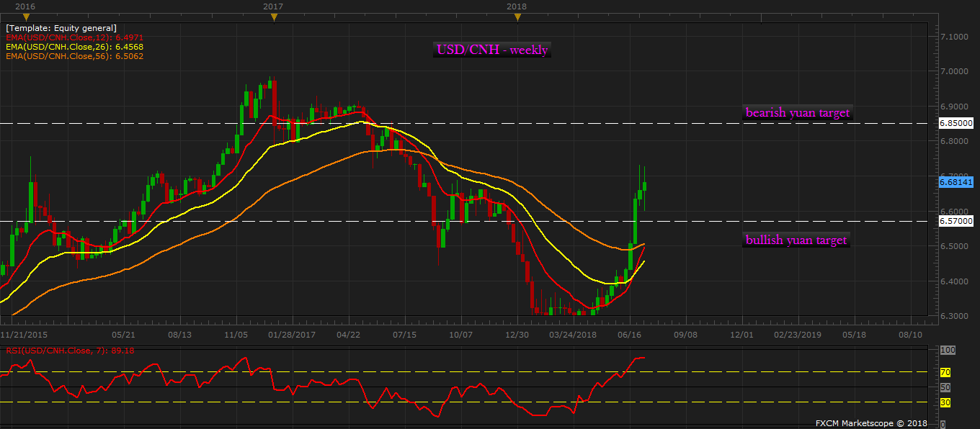
Task: Click the 6.3000 price axis label
Action: click(954, 316)
